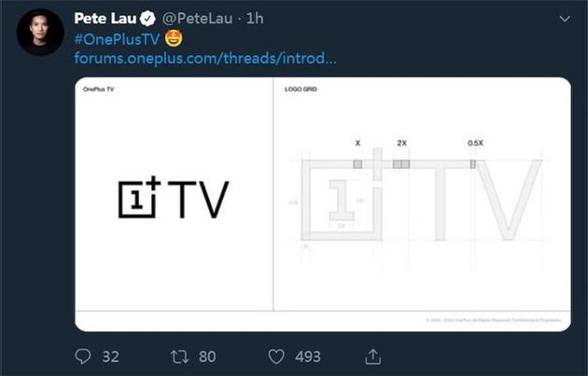Like the tweet with the heart icon
Viewport: 588px width, 376px height.
click(x=276, y=355)
